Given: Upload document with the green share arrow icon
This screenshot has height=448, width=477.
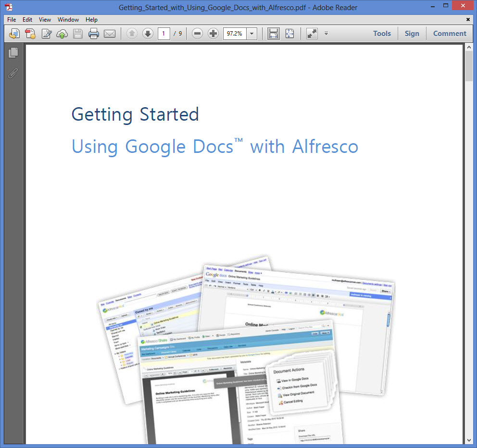Looking at the screenshot, I should click(62, 34).
